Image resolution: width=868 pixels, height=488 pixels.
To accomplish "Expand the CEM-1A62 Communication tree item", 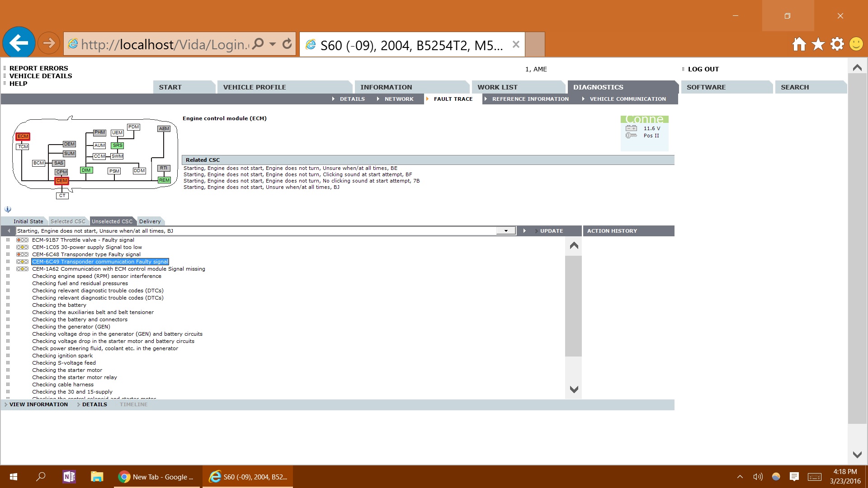I will coord(8,269).
